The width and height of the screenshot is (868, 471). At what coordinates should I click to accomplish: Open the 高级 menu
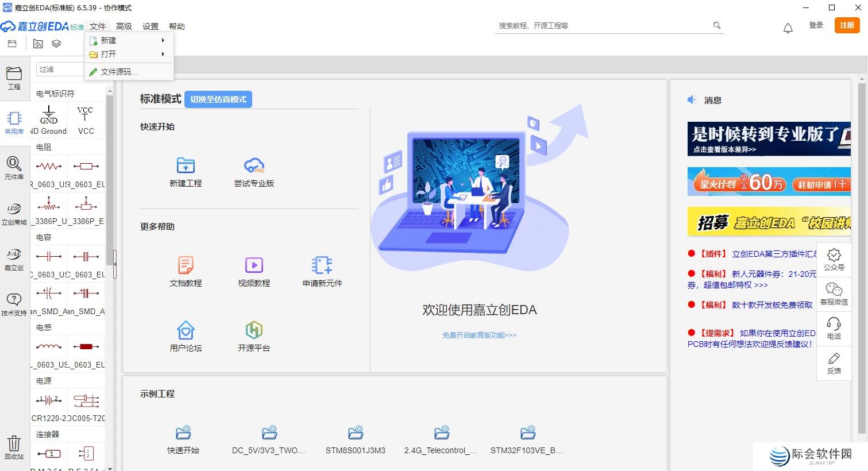[x=123, y=26]
